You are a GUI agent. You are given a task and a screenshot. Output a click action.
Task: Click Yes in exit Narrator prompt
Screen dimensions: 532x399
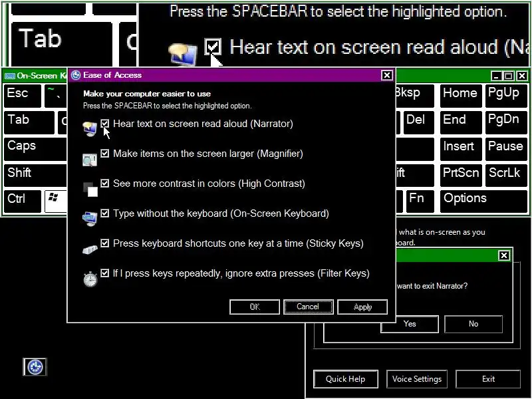tap(410, 324)
